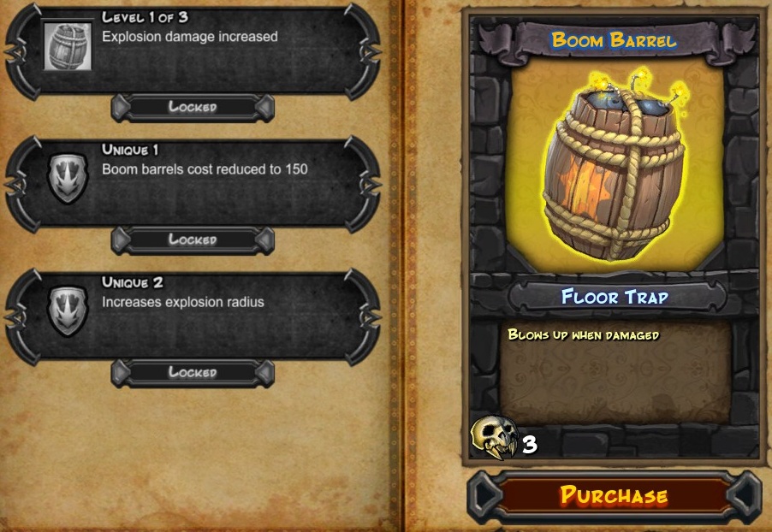Select the 'Increases explosion radius' upgrade panel
The image size is (772, 532).
tap(193, 316)
